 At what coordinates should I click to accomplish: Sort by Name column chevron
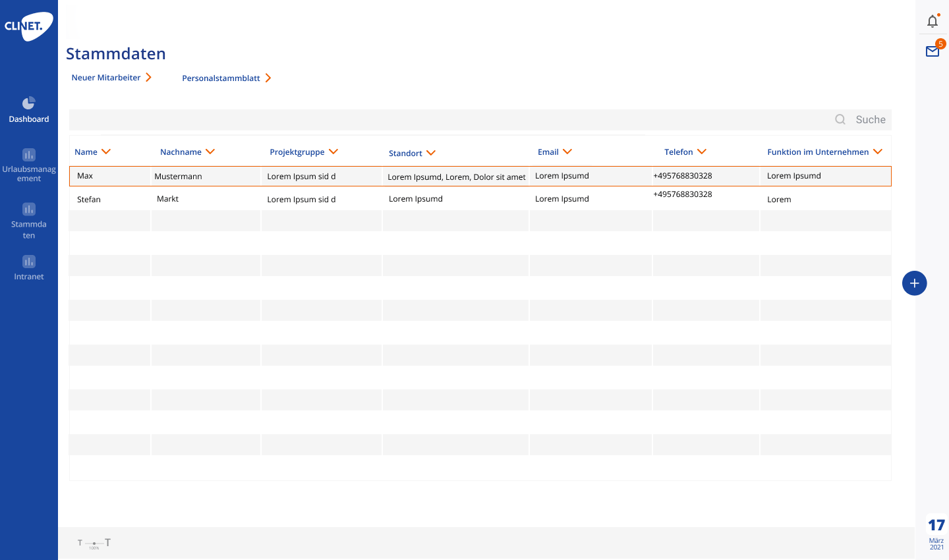click(106, 152)
